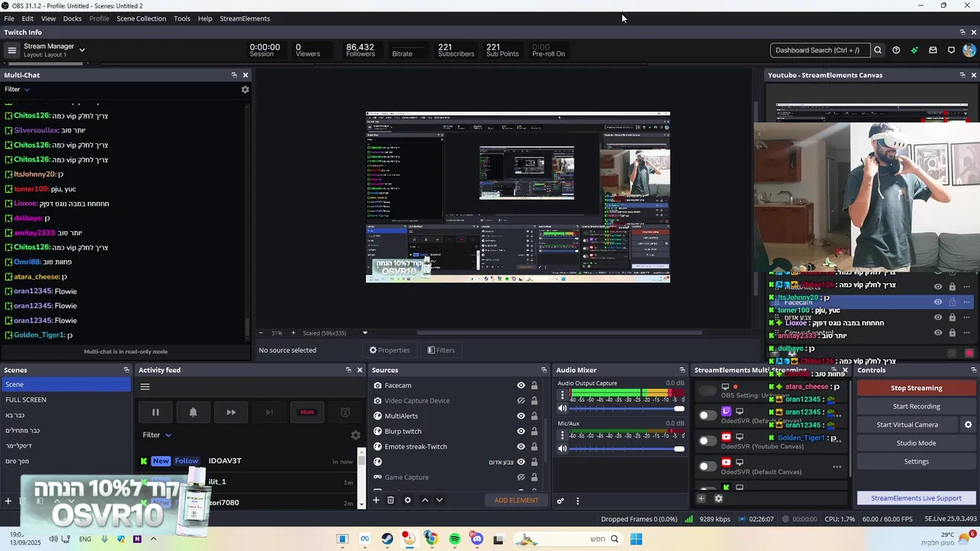The image size is (980, 551).
Task: Open Spotify from the taskbar
Action: (x=455, y=539)
